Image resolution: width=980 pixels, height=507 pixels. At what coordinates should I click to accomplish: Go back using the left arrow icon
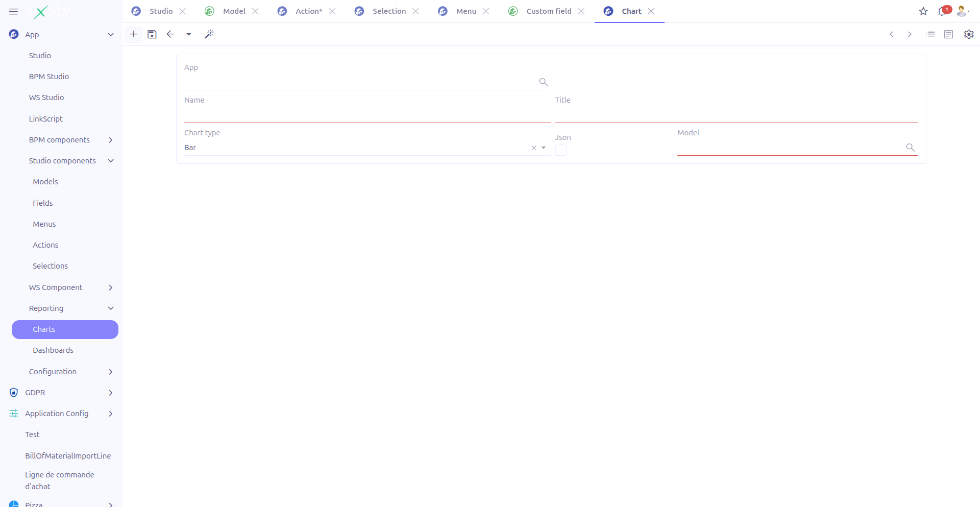pyautogui.click(x=170, y=34)
